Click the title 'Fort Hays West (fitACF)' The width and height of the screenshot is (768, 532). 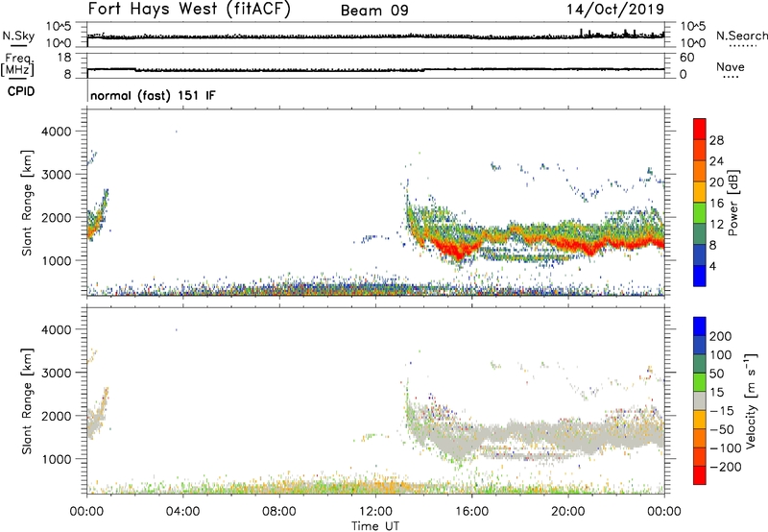(x=189, y=10)
